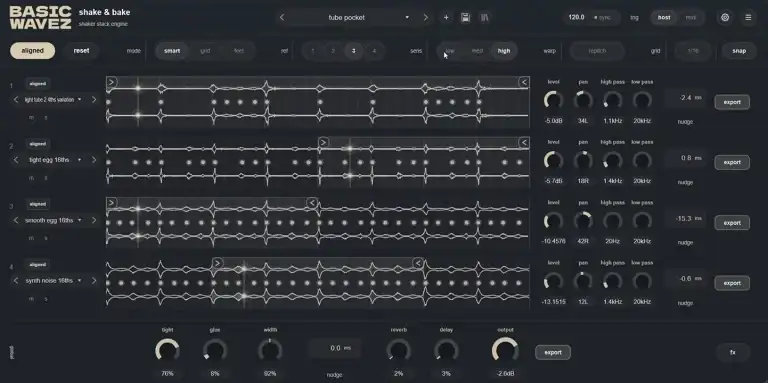Click the end marker on track 1 waveform
The height and width of the screenshot is (383, 768).
524,82
